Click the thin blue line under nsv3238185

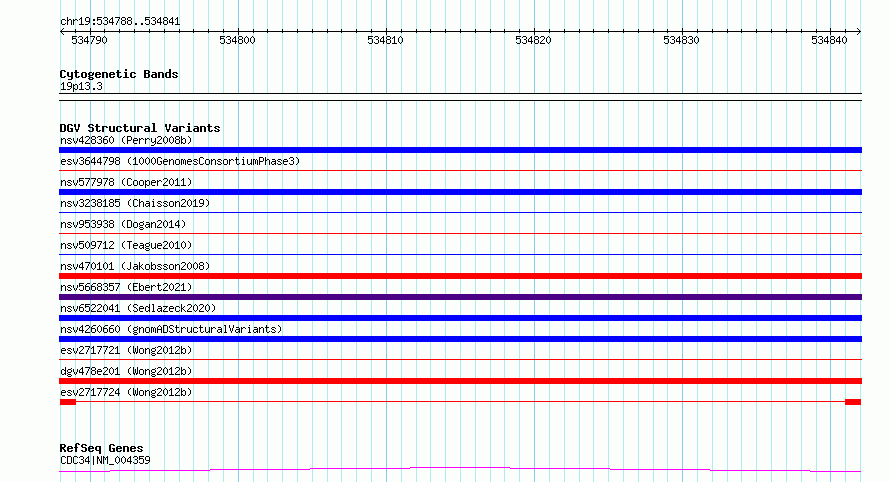pos(460,212)
